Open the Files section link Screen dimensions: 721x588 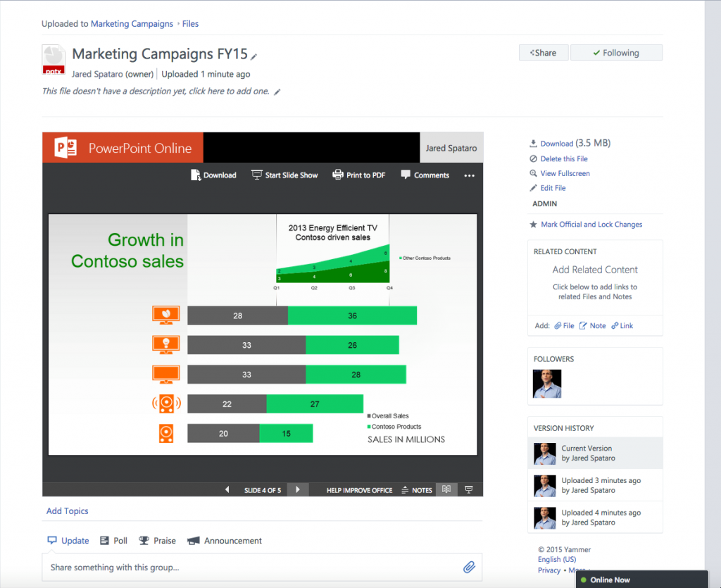click(x=190, y=23)
